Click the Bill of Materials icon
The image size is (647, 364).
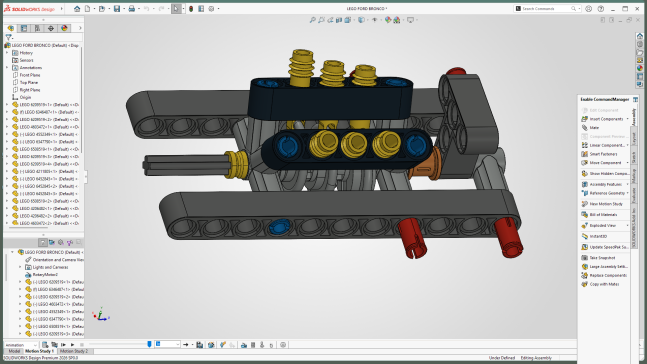585,215
